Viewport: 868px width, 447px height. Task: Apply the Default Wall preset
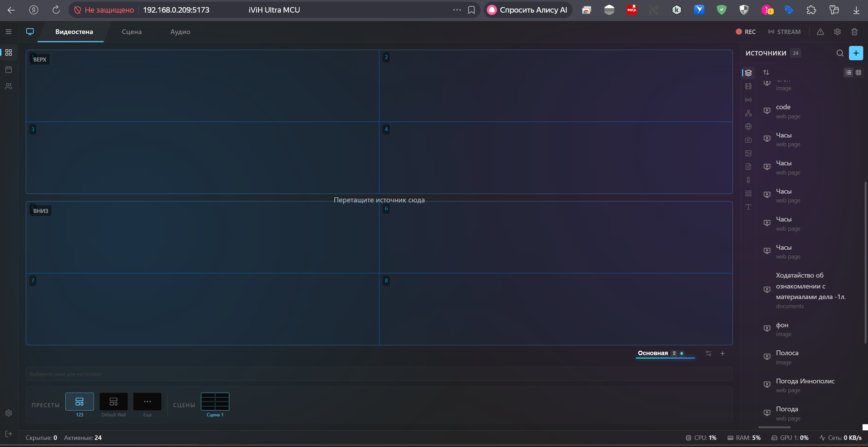[x=114, y=405]
